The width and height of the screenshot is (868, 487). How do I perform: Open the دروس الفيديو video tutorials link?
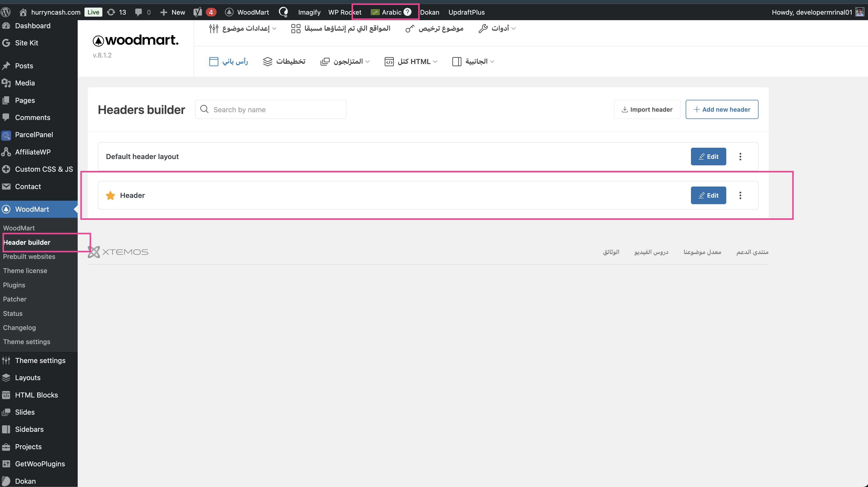coord(651,252)
